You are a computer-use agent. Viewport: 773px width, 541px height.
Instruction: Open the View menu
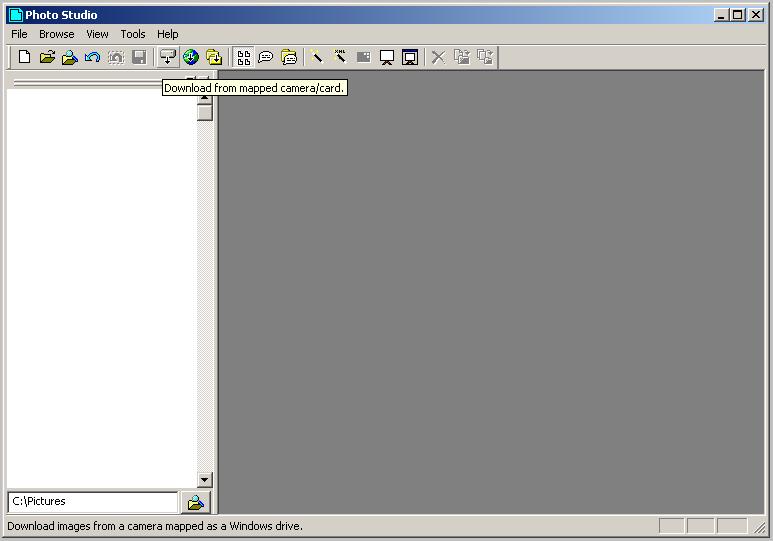point(97,34)
